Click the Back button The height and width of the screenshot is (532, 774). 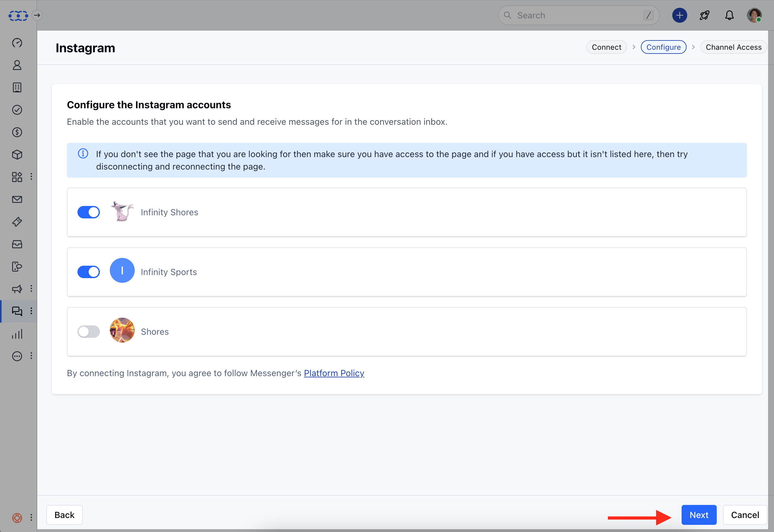(64, 515)
